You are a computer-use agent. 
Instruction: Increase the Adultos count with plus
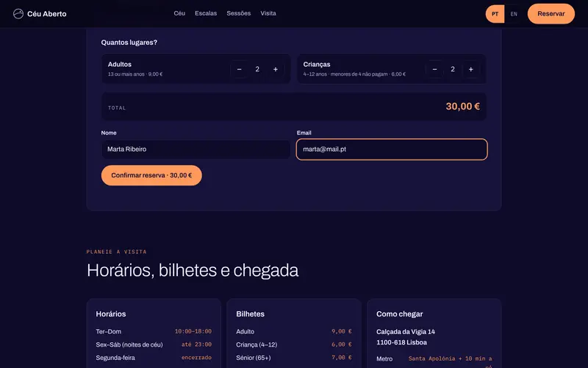pos(275,69)
